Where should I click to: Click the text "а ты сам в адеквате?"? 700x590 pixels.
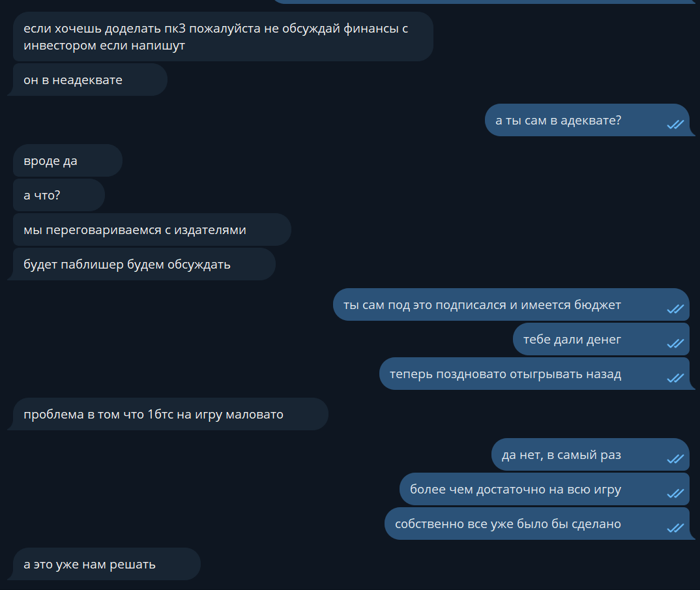click(x=558, y=120)
